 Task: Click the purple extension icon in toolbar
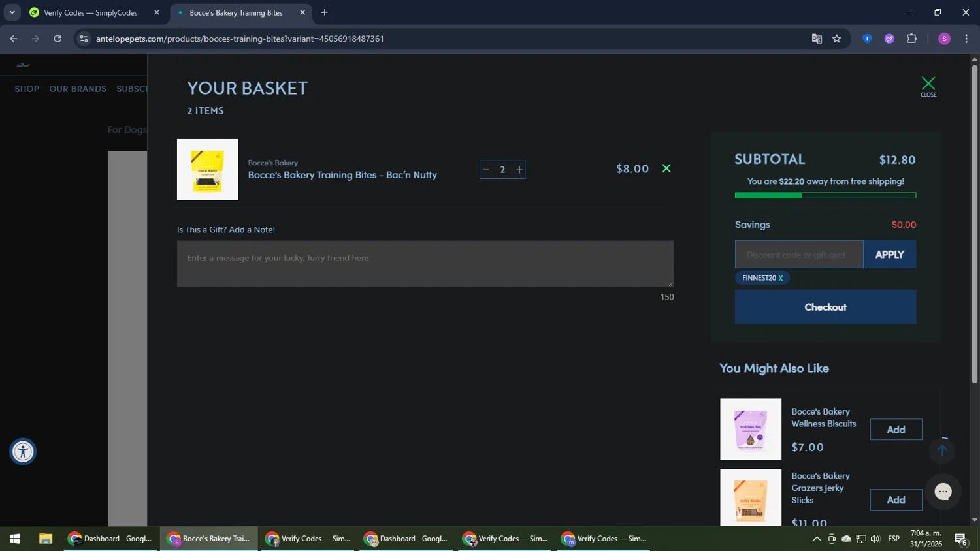[889, 39]
